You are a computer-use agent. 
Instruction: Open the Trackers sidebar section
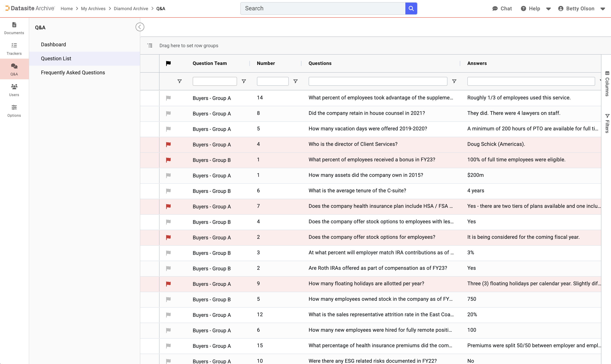coord(14,48)
